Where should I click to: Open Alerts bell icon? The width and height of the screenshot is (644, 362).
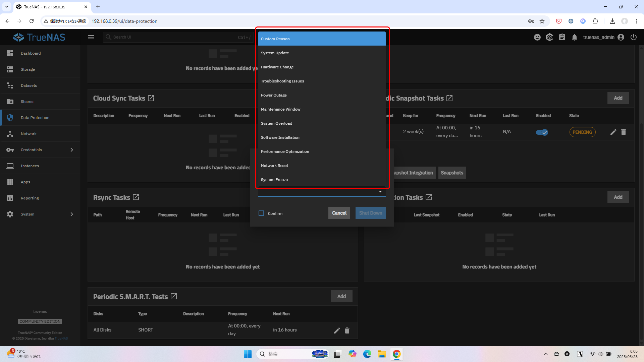(575, 37)
